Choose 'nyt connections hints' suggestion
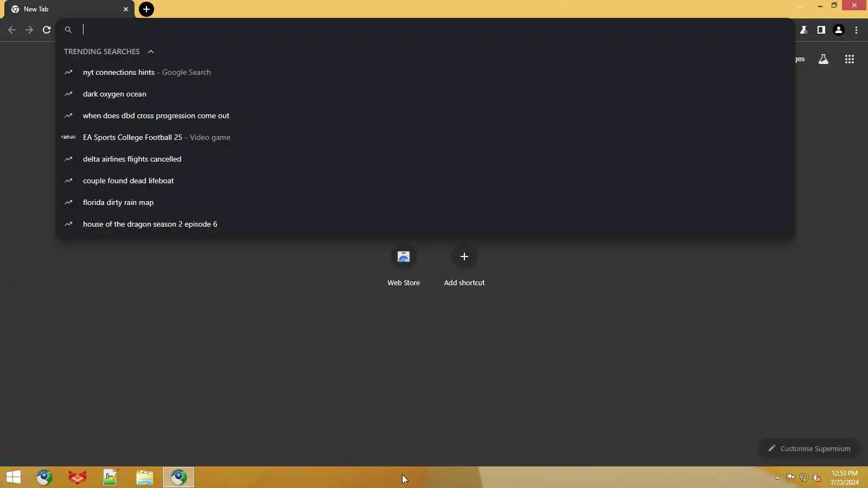This screenshot has height=488, width=868. pos(425,72)
